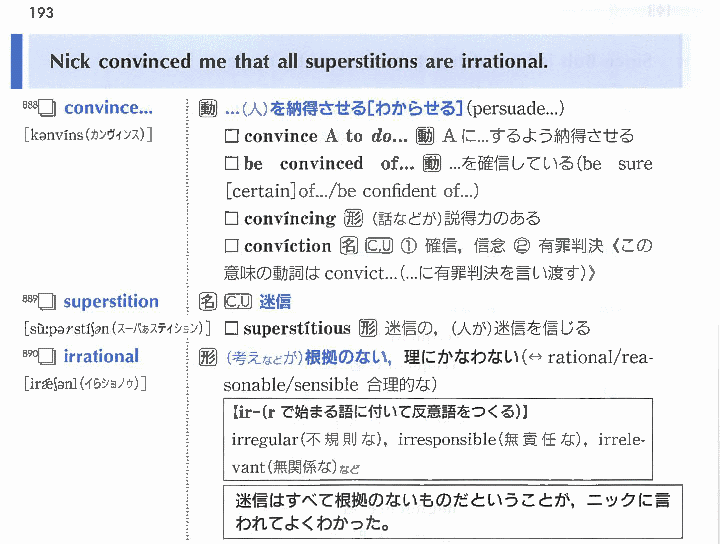Check the box before "convince A to do..."

232,137
